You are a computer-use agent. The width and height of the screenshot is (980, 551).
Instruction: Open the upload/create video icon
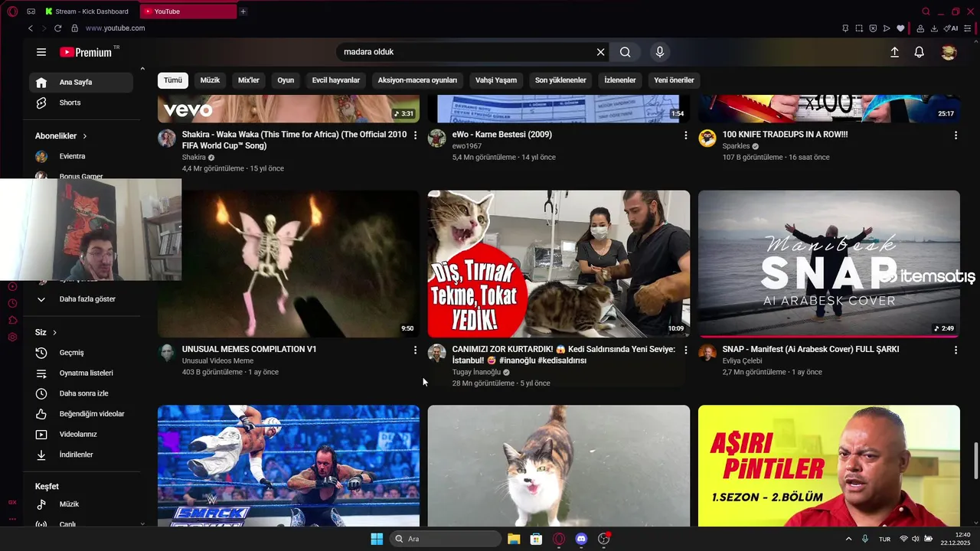[894, 52]
